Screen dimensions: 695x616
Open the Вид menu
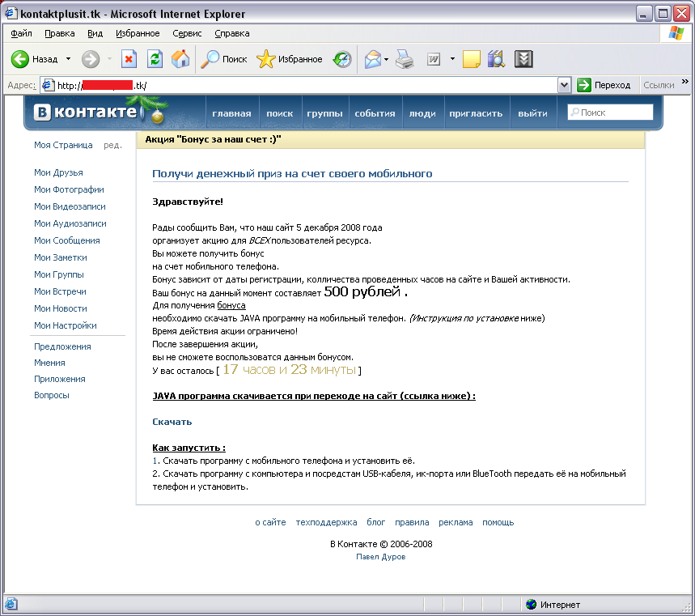click(95, 34)
